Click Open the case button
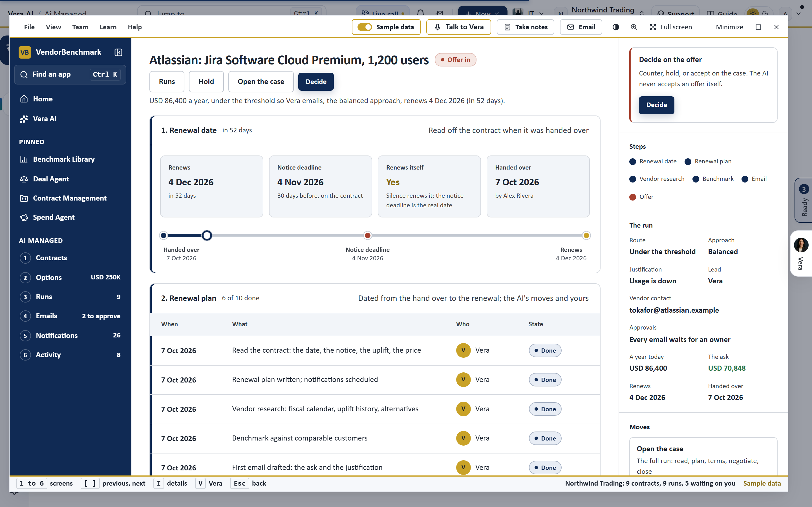Viewport: 812px width, 507px height. [x=261, y=81]
